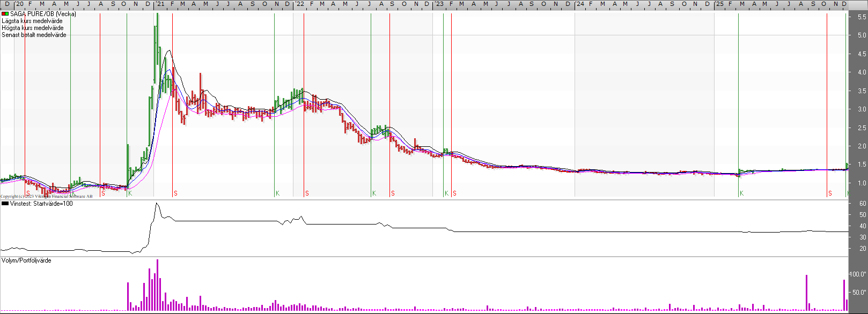The image size is (868, 314).
Task: Select the 'Lägsta kurs medelvärde' legend entry
Action: (x=32, y=21)
